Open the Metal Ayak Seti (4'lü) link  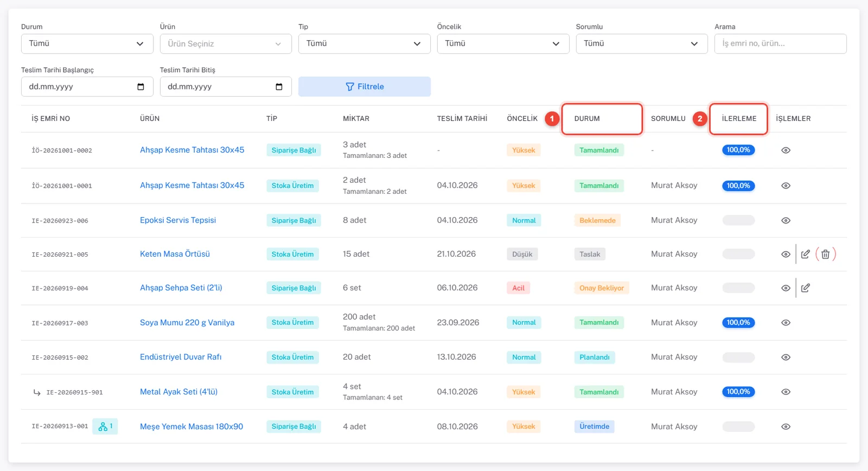(178, 392)
